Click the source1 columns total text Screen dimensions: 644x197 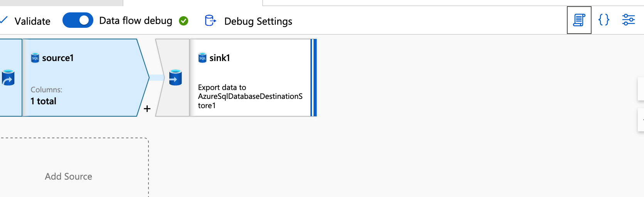(x=44, y=101)
